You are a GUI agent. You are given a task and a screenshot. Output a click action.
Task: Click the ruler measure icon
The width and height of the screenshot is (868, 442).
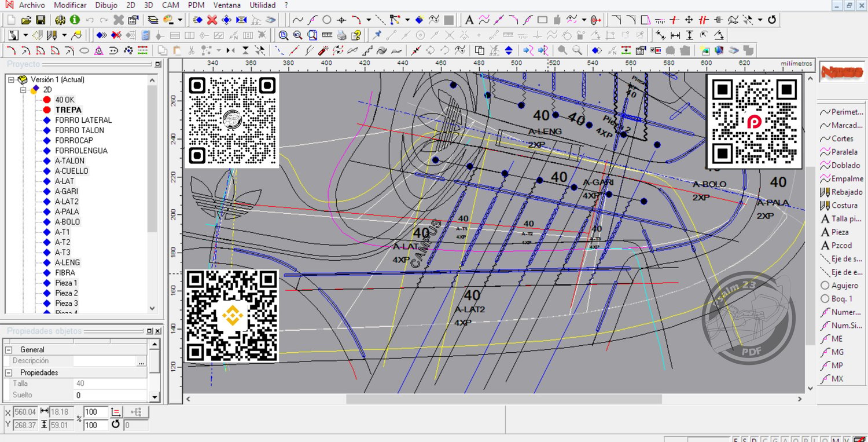(327, 35)
